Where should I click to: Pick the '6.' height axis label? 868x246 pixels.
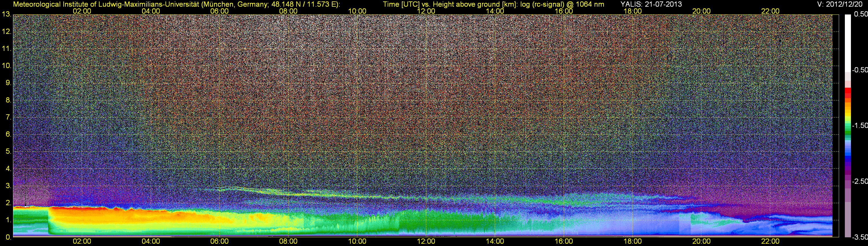pyautogui.click(x=8, y=134)
